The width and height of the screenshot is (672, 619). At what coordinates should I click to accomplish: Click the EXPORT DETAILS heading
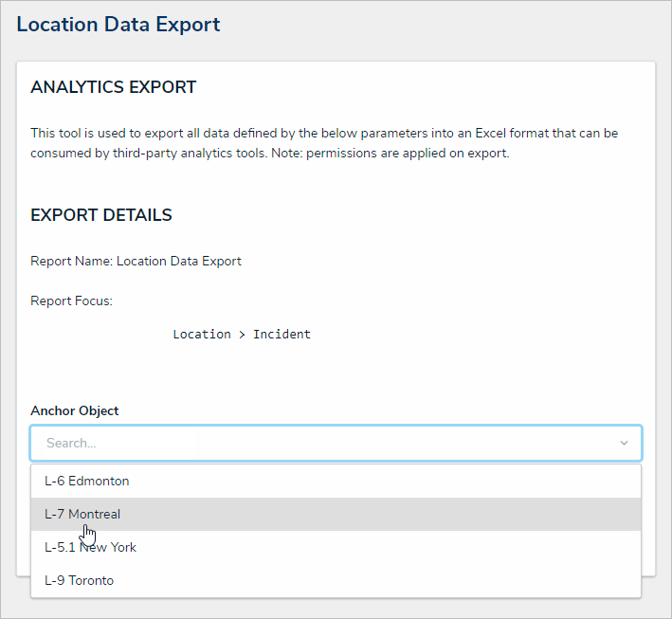pos(101,215)
